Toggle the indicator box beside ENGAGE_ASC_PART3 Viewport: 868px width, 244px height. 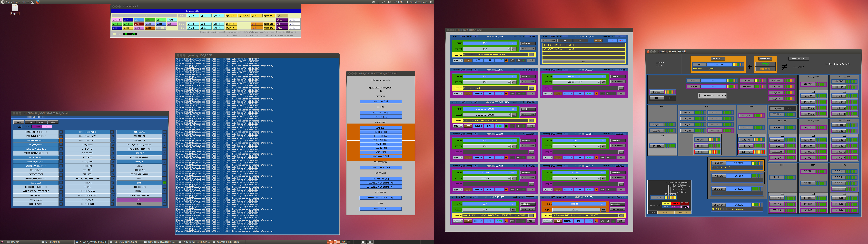pyautogui.click(x=113, y=132)
